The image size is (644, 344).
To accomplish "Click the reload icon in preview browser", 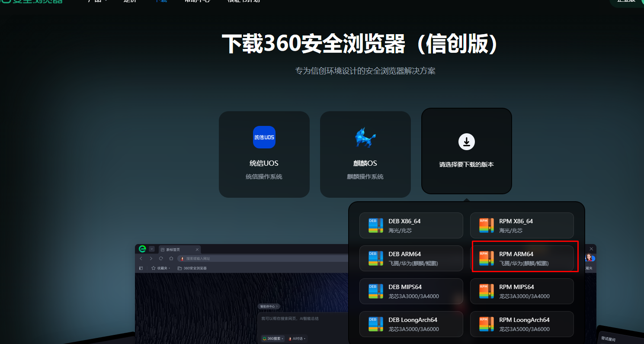I will (x=161, y=258).
